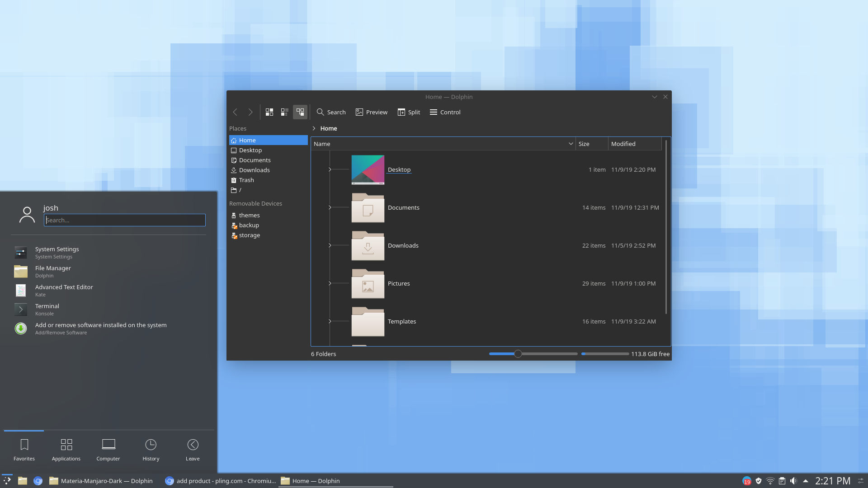
Task: Expand the Templates folder tree row
Action: coord(330,321)
